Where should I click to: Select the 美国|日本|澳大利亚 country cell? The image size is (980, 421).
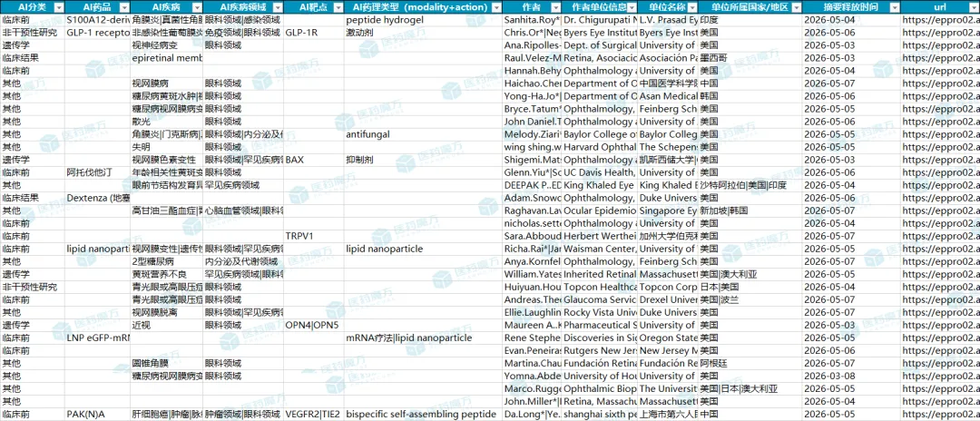pyautogui.click(x=750, y=388)
